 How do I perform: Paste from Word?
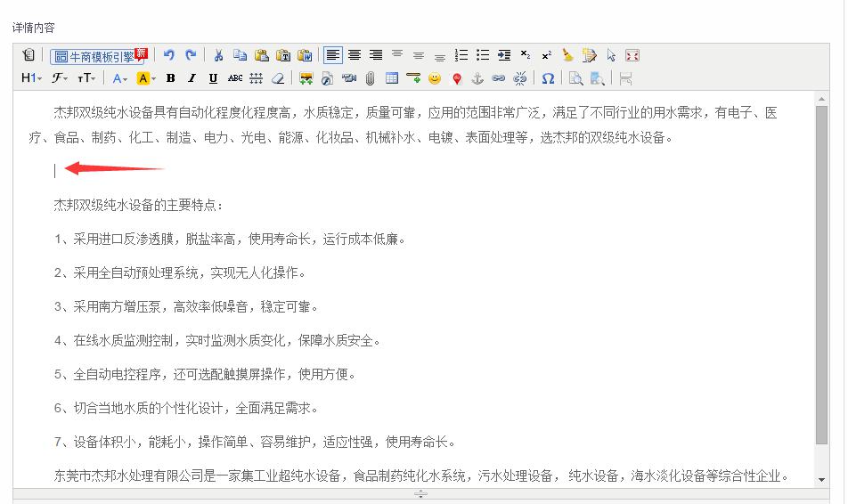(x=305, y=55)
